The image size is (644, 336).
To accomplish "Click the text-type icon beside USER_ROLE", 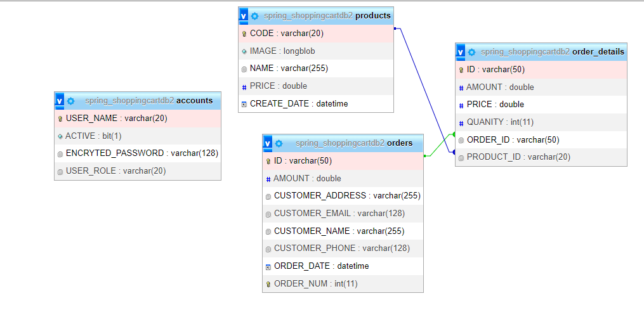I will (x=60, y=172).
